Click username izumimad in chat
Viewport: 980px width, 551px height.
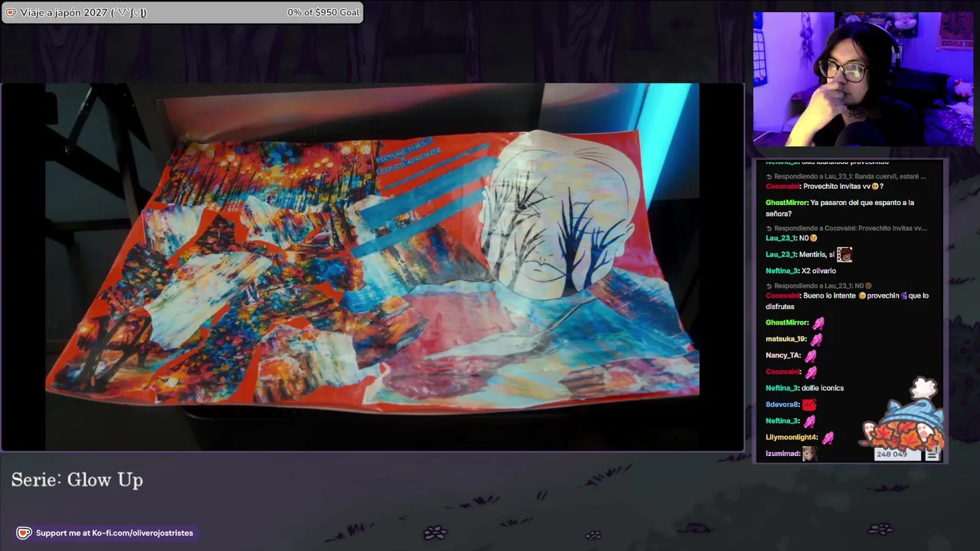click(782, 453)
